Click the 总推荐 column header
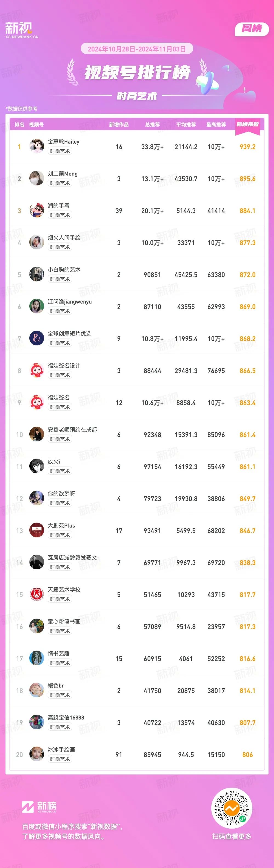 click(x=152, y=125)
